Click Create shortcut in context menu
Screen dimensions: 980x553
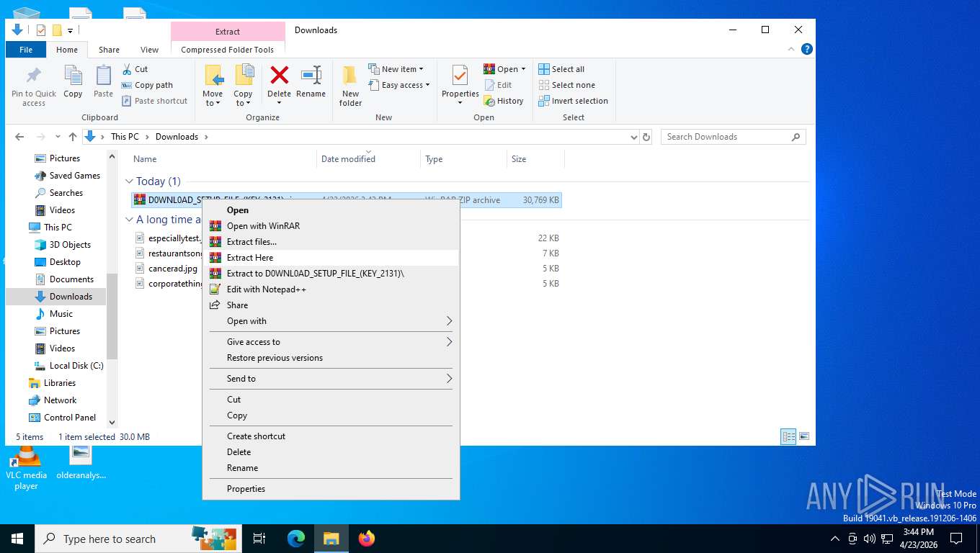[331, 436]
